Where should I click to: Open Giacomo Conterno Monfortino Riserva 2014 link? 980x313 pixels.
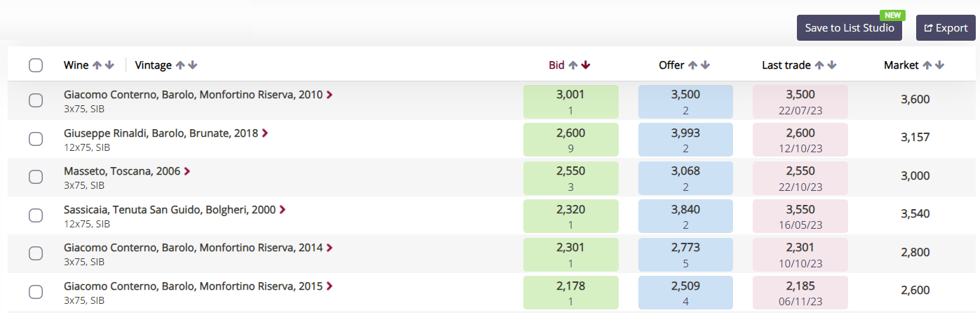coord(193,248)
